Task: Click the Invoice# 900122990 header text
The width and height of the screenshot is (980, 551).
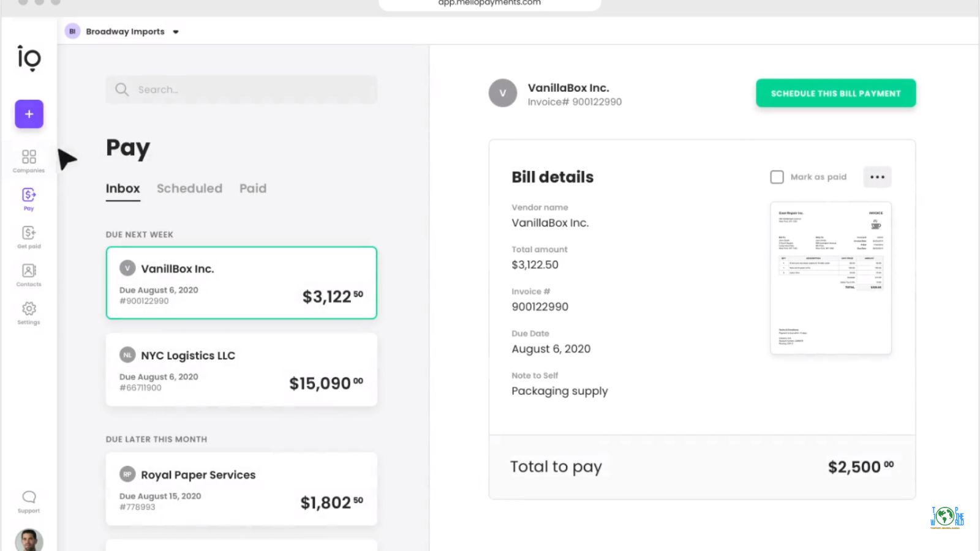Action: 575,102
